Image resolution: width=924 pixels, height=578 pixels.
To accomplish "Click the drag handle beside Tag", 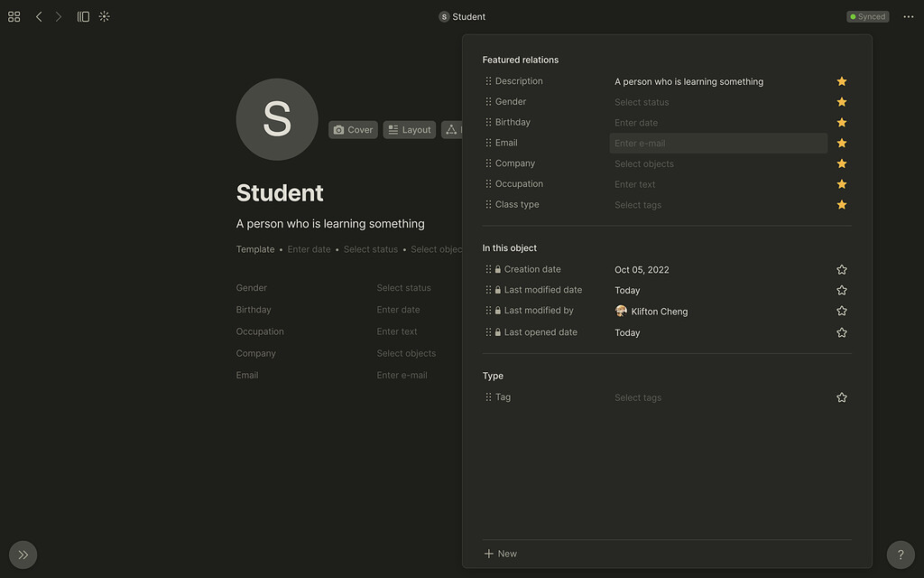I will coord(488,397).
